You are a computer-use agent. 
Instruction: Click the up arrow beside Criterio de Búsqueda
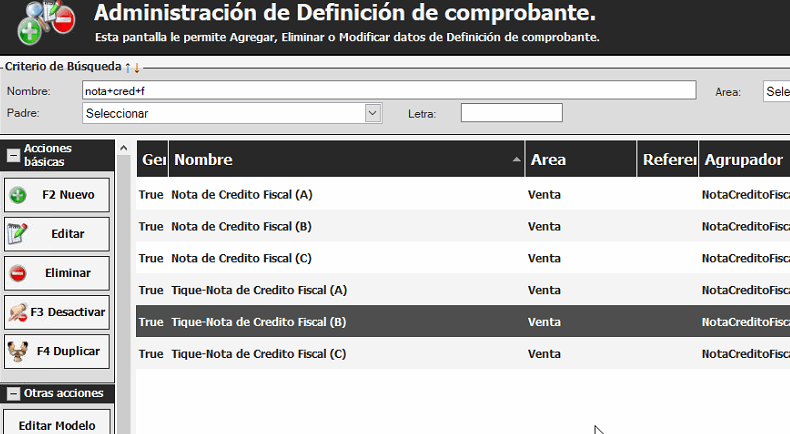coord(127,67)
